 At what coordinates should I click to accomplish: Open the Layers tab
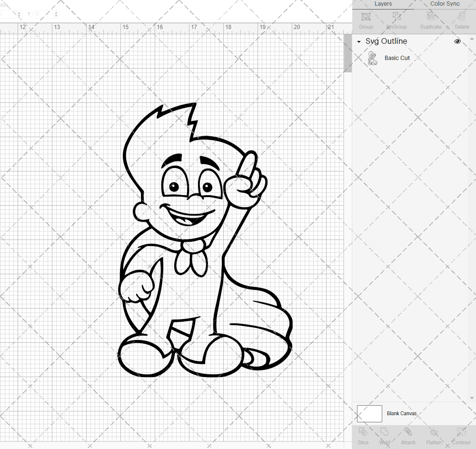(x=383, y=4)
